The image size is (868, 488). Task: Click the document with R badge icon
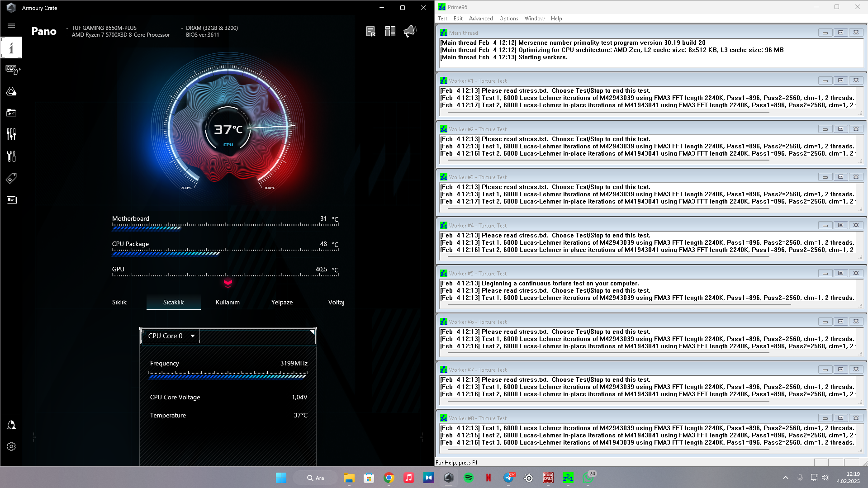click(x=370, y=31)
